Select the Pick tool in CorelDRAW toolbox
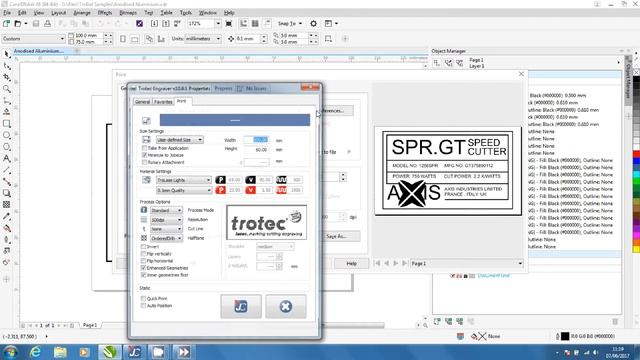 (x=7, y=54)
